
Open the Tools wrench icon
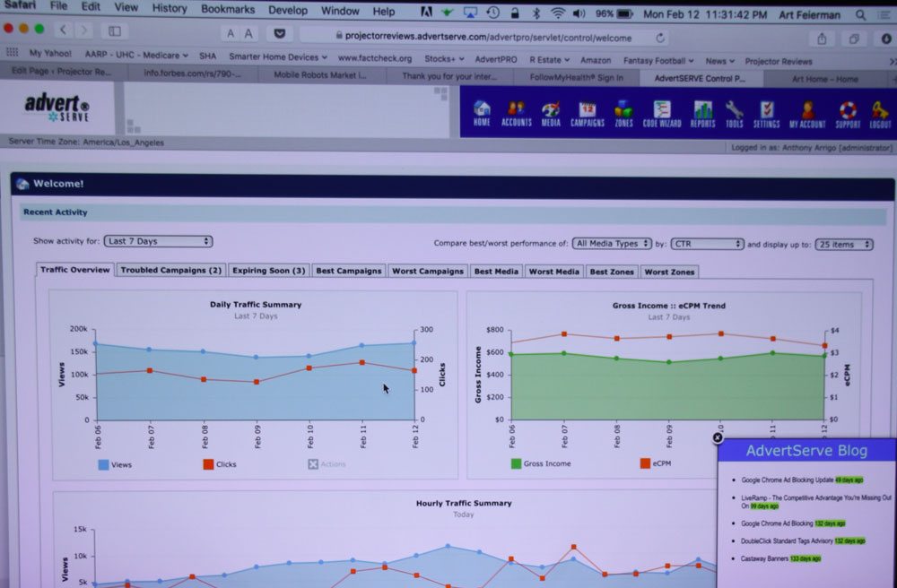(x=734, y=115)
